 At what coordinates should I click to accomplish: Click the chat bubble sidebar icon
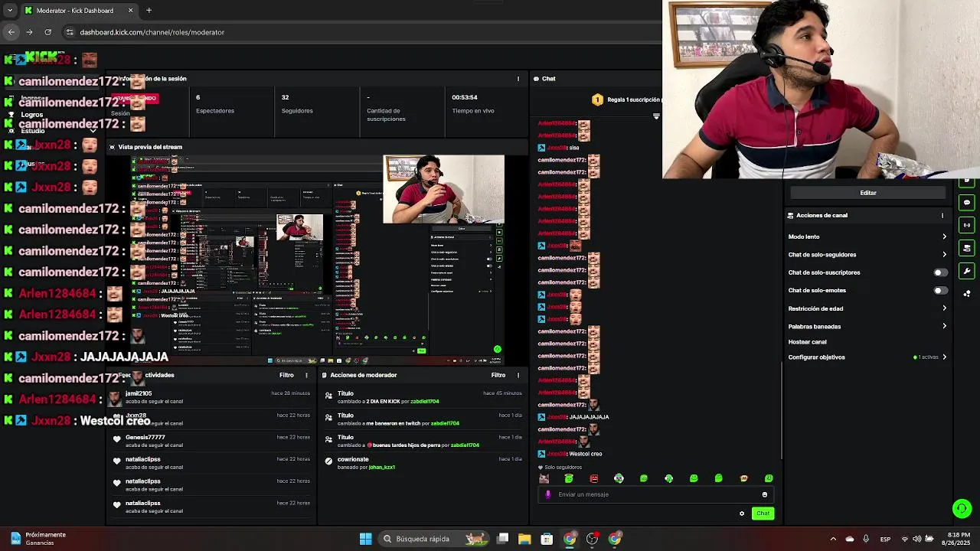click(967, 203)
